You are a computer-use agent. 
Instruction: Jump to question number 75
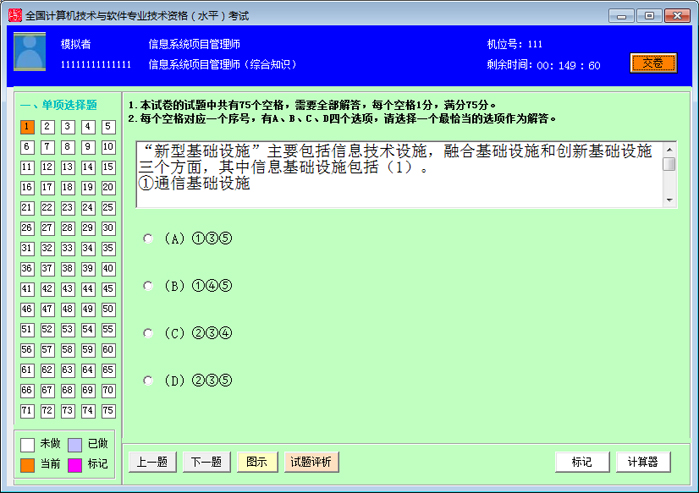coord(108,411)
